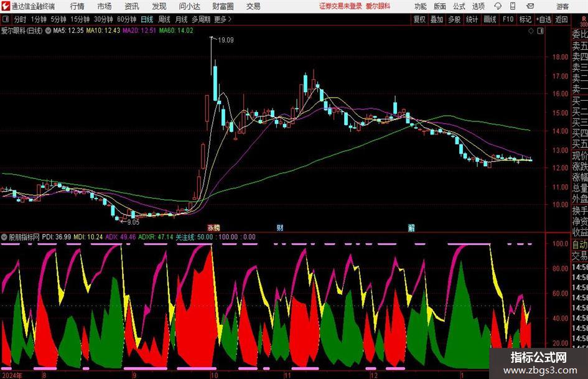This screenshot has width=588, height=379.
Task: Select the 周线 weekly period tab
Action: pyautogui.click(x=164, y=19)
